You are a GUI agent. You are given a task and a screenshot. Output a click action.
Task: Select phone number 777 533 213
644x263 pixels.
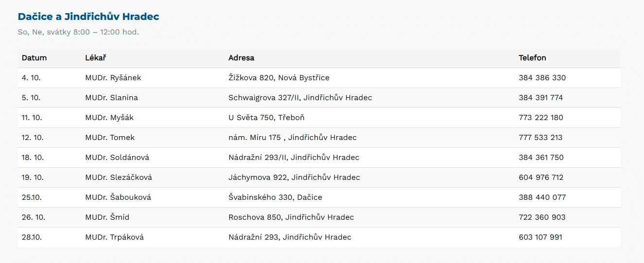pyautogui.click(x=540, y=138)
